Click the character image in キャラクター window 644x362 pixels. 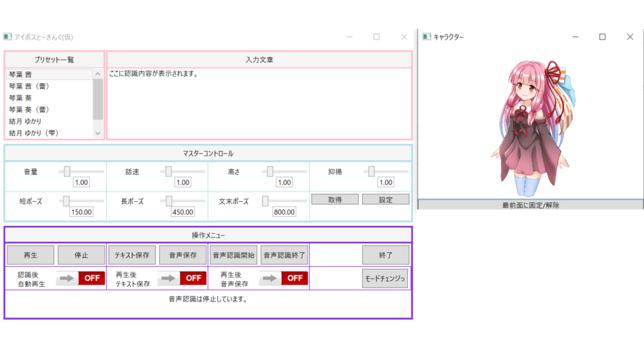[x=533, y=128]
